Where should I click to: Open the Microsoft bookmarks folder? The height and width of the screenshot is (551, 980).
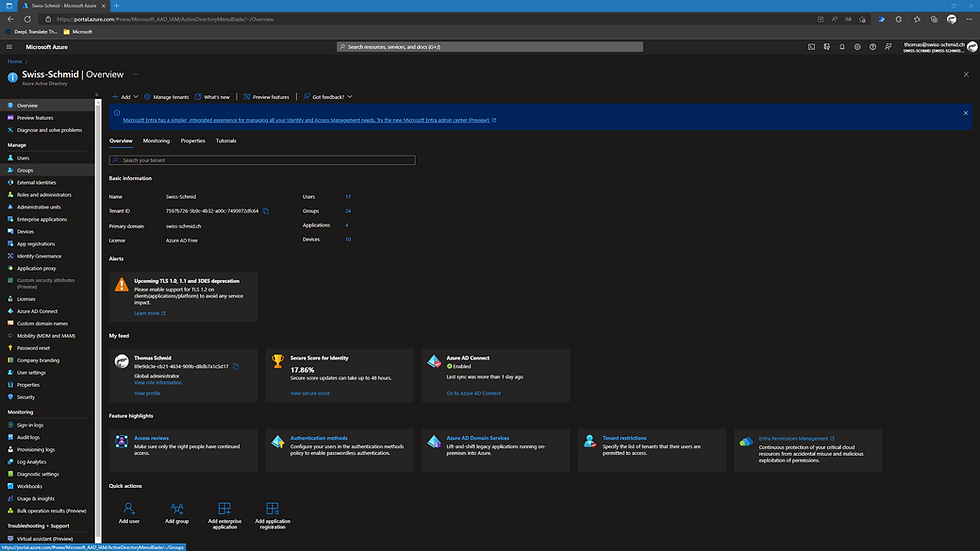(x=78, y=32)
